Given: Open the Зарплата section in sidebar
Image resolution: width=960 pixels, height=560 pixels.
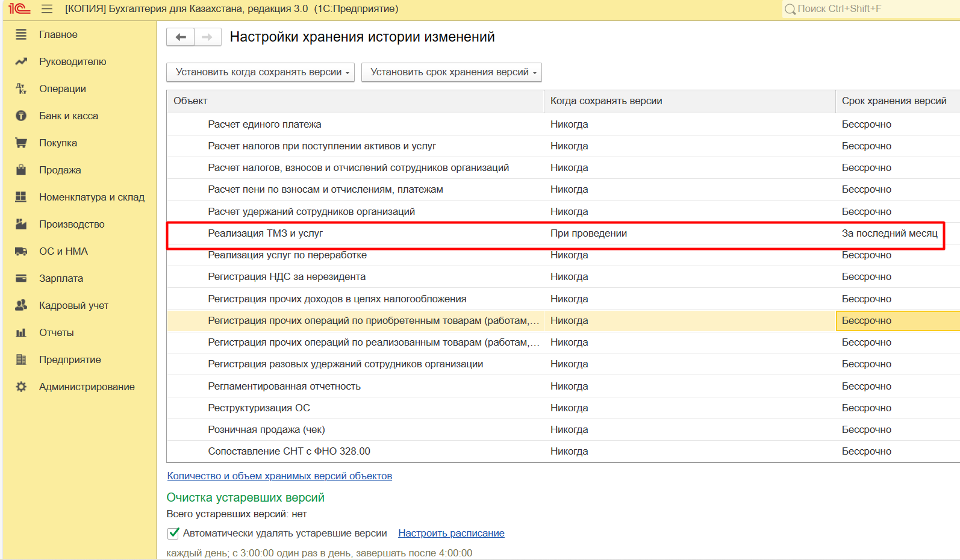Looking at the screenshot, I should [61, 278].
